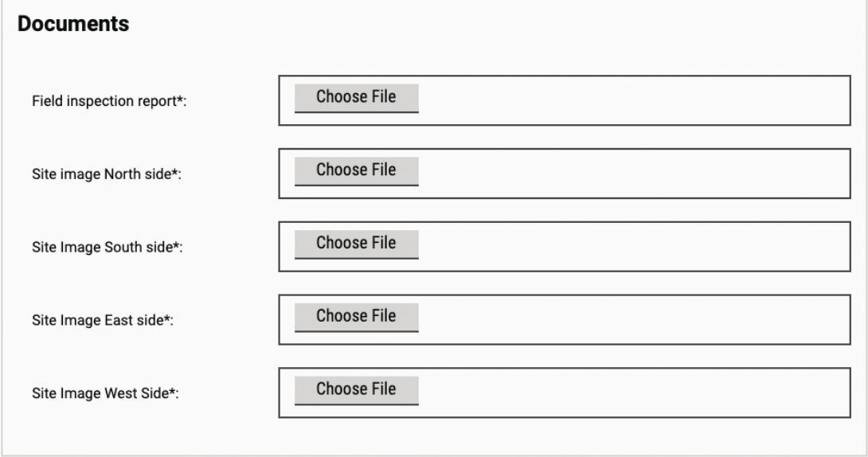The width and height of the screenshot is (868, 457).
Task: Click Choose File for Field inspection report
Action: point(356,98)
